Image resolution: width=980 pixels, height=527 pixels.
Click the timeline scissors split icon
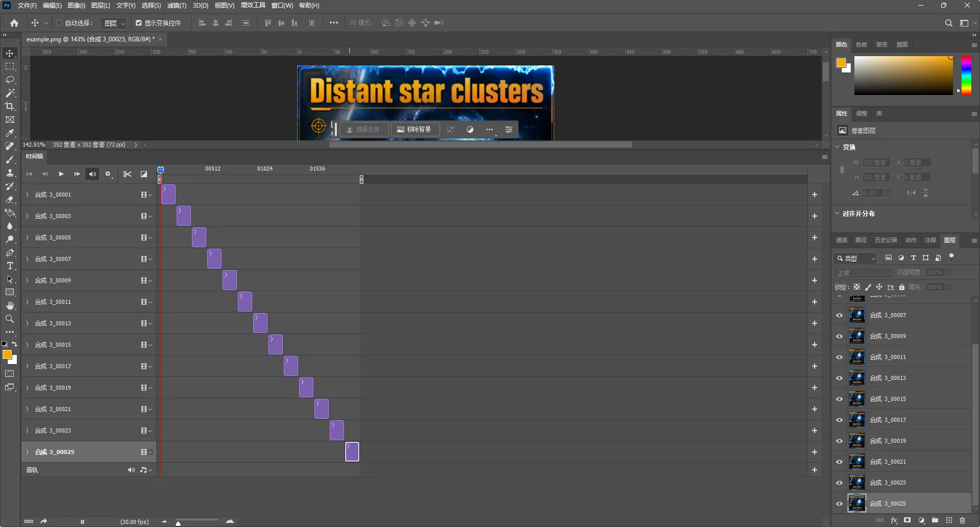pyautogui.click(x=127, y=174)
